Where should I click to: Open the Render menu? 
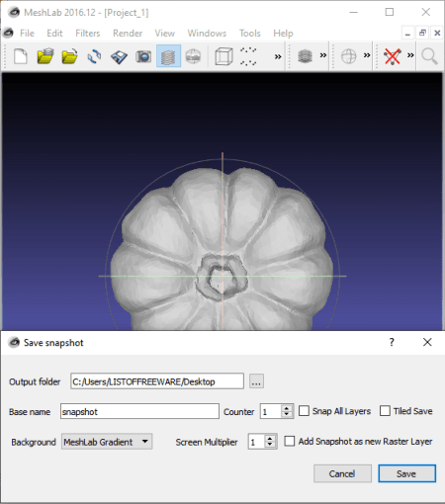point(128,34)
